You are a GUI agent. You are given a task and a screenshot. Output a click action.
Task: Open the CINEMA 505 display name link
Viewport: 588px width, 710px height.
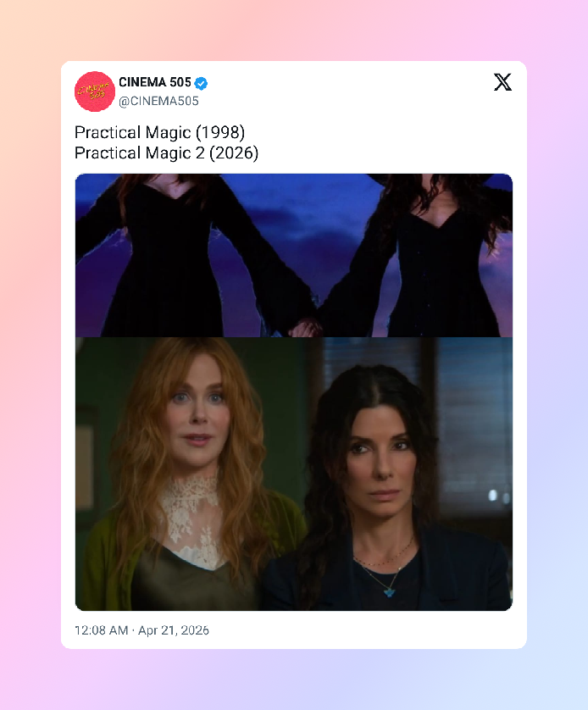(155, 82)
